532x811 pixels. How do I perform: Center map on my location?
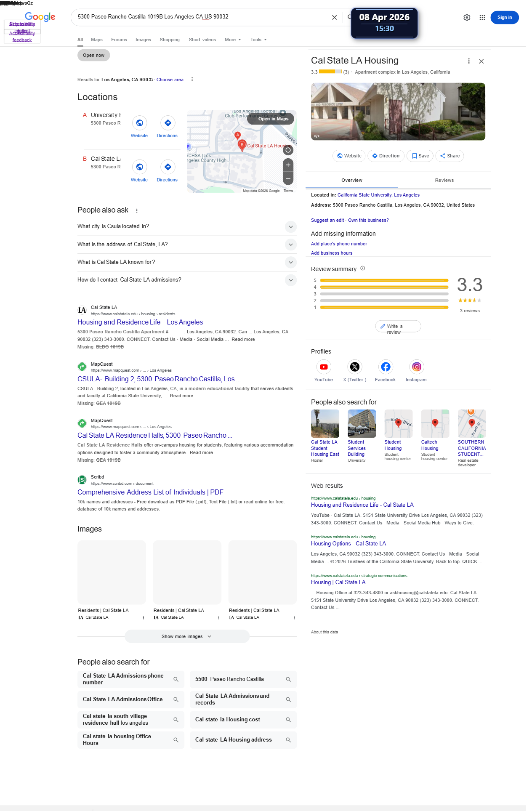pyautogui.click(x=288, y=150)
